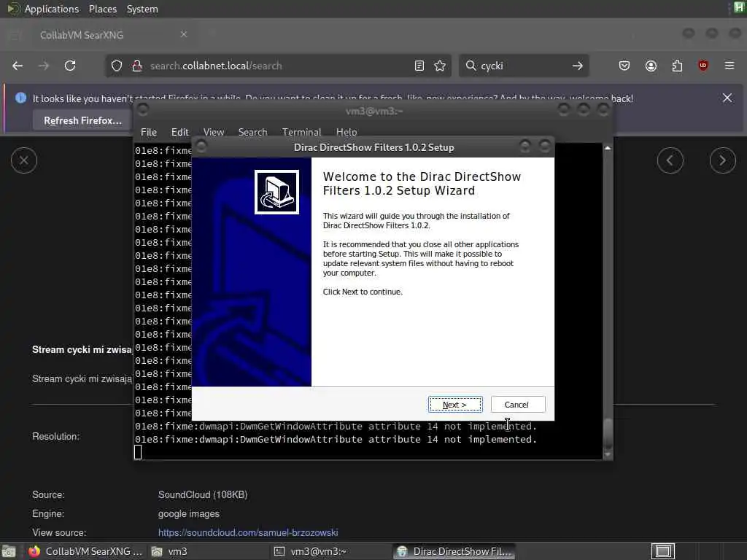Open the Pocket icon in Firefox toolbar
This screenshot has height=560, width=747.
[624, 66]
